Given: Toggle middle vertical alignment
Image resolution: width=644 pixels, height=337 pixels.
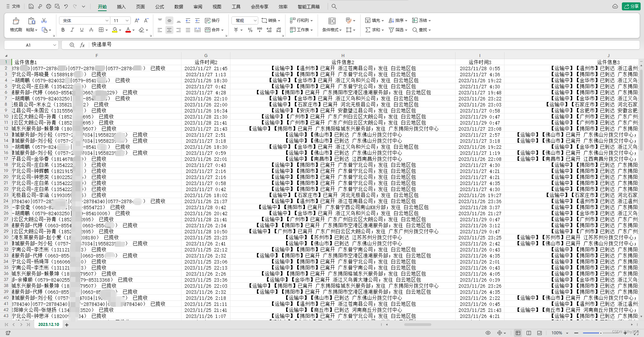Looking at the screenshot, I should tap(169, 20).
